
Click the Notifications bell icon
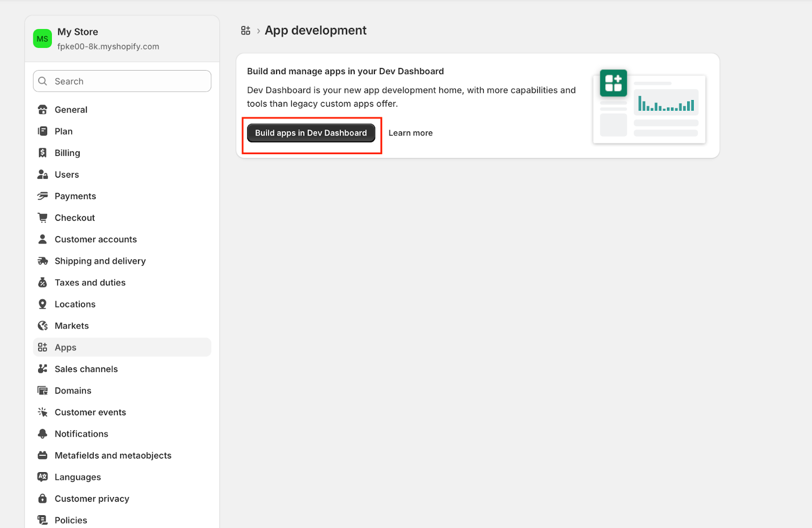tap(43, 434)
